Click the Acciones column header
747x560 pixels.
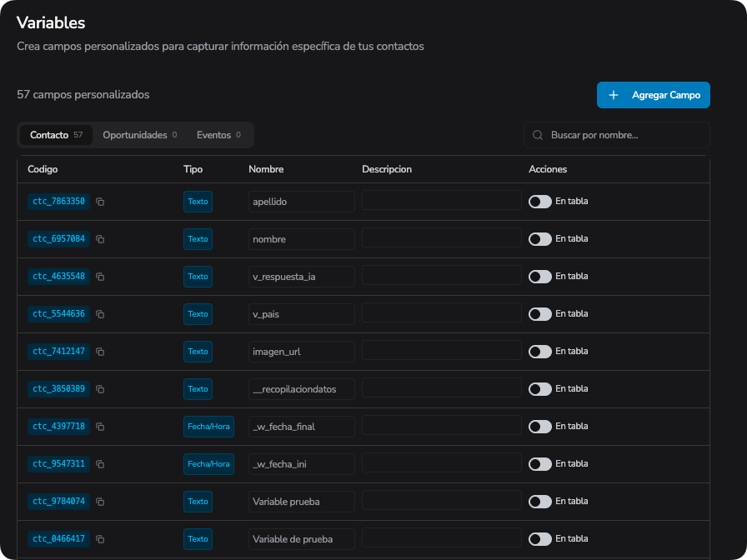pyautogui.click(x=548, y=169)
